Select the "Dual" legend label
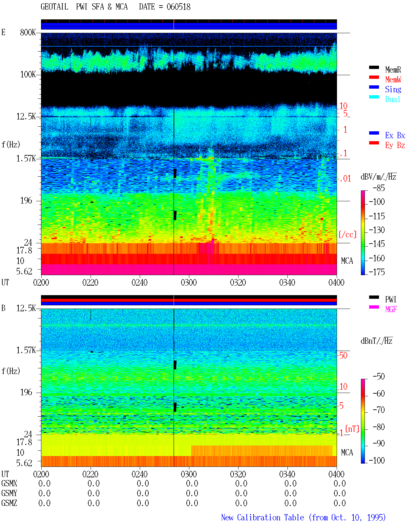Screen dimensions: 420x523 (393, 99)
